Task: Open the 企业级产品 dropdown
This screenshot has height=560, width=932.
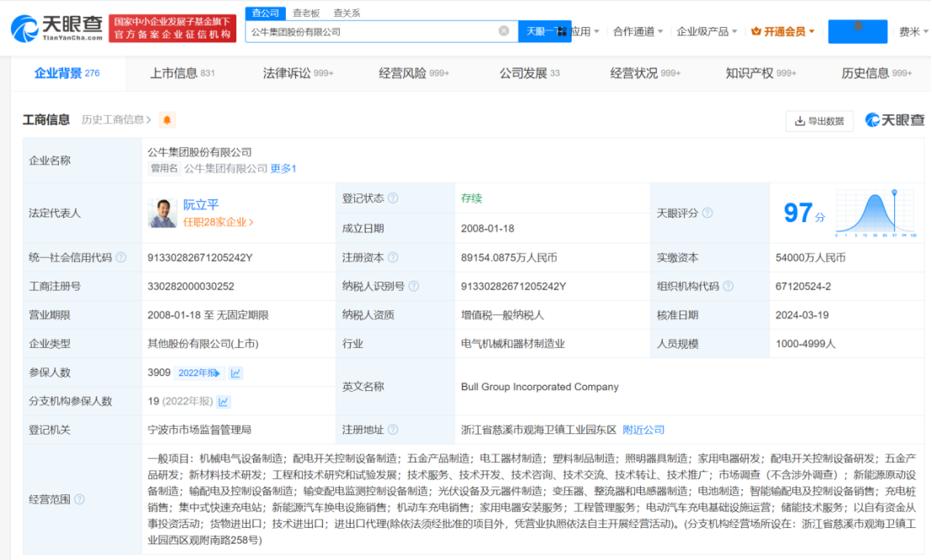Action: tap(706, 31)
